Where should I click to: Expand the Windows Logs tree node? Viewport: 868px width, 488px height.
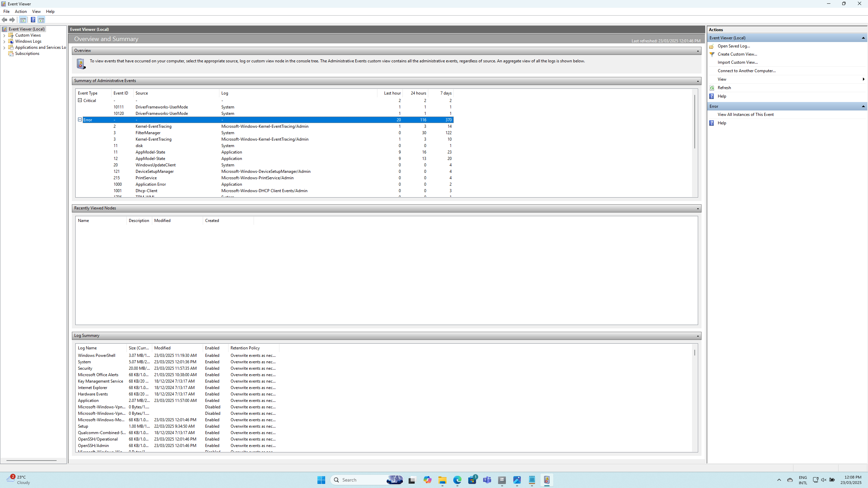(4, 42)
